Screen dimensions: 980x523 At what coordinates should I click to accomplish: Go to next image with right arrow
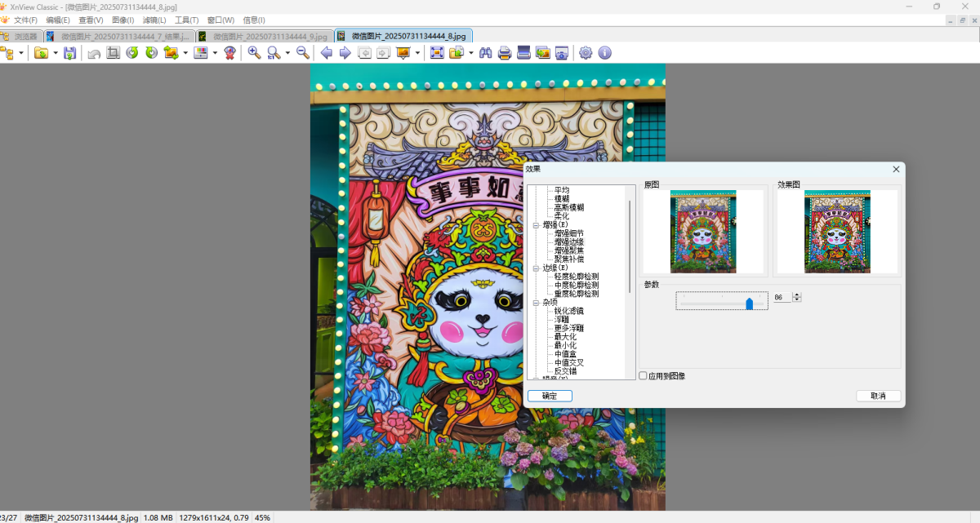point(345,53)
